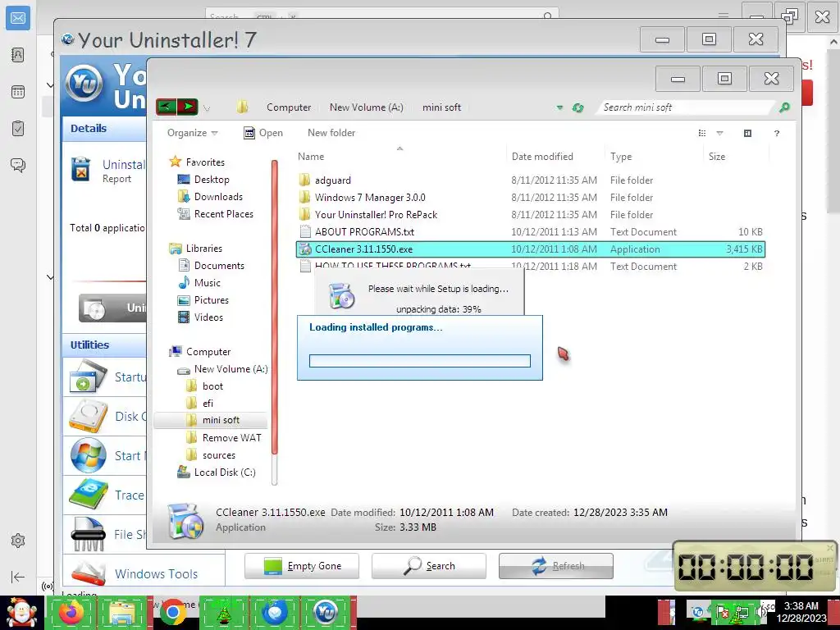Click the navigation pane scrollbar

click(x=275, y=307)
